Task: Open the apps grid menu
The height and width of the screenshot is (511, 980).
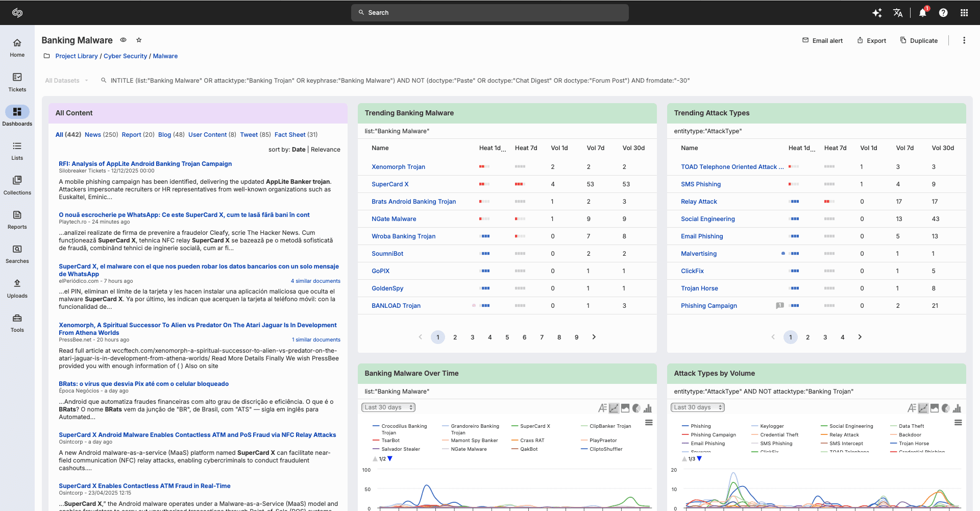Action: click(964, 13)
